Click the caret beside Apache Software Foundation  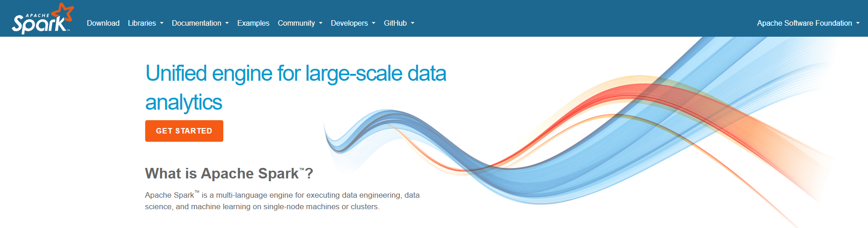click(858, 23)
